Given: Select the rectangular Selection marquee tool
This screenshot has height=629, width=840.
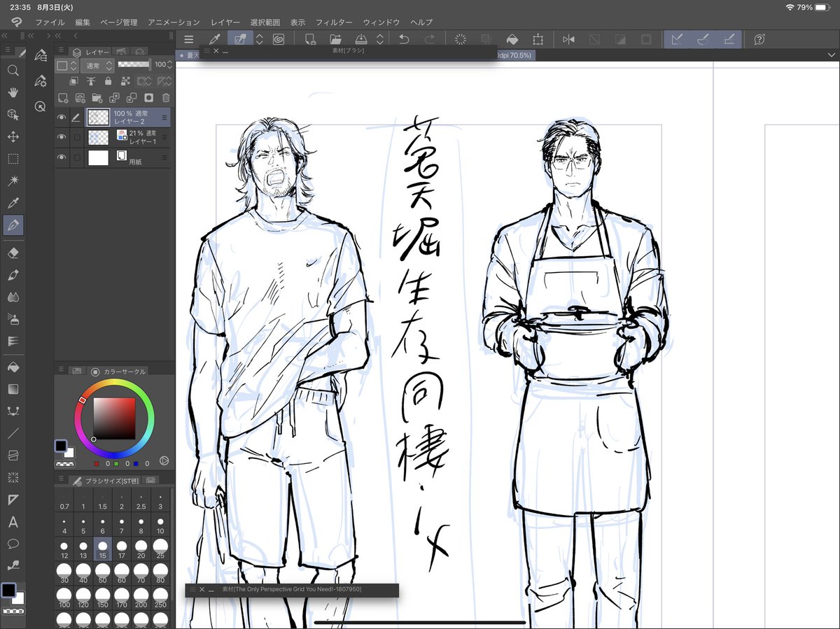Looking at the screenshot, I should (x=13, y=159).
